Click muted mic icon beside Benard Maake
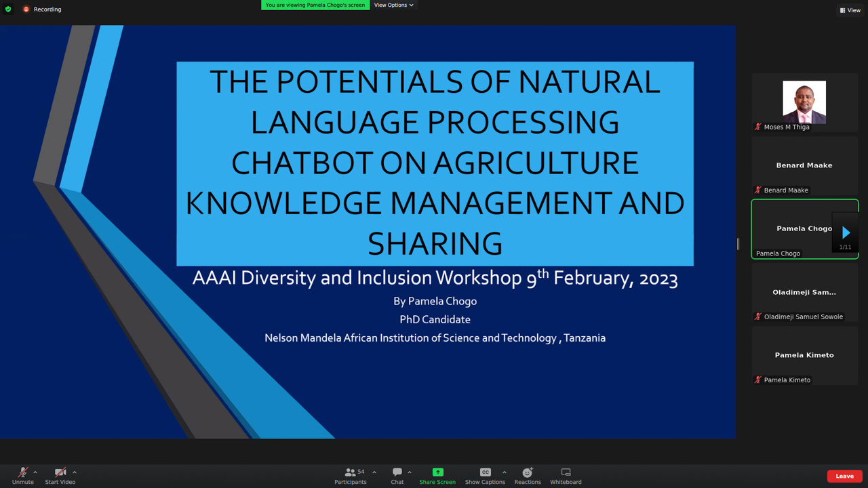 click(758, 190)
